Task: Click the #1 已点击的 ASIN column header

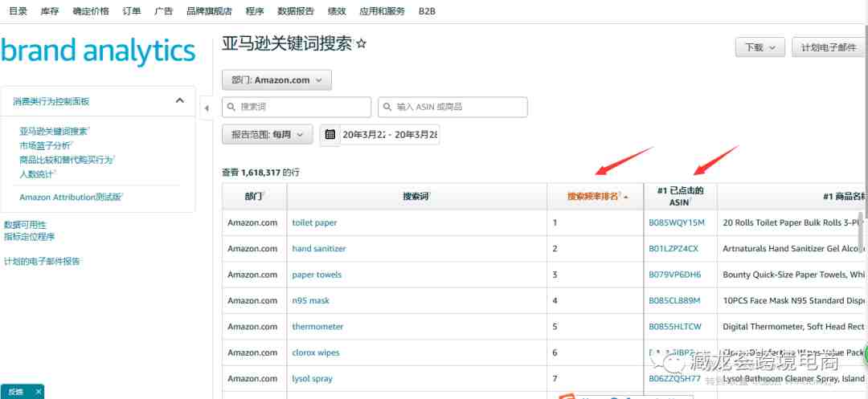Action: [681, 196]
